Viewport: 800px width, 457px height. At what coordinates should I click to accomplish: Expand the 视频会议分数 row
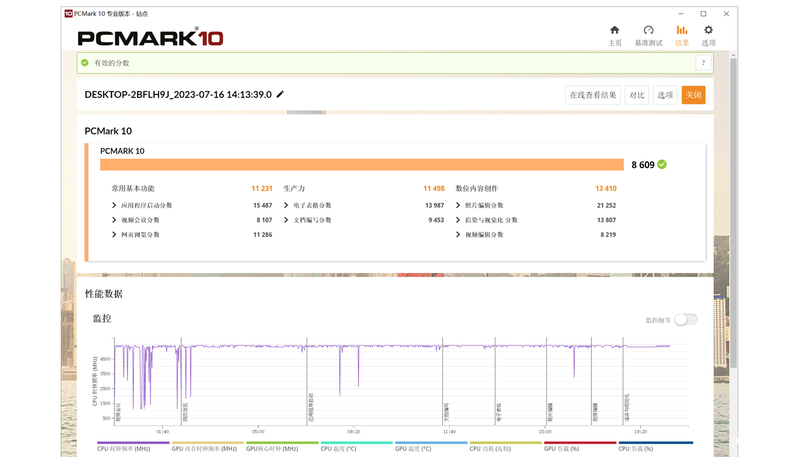coord(114,220)
